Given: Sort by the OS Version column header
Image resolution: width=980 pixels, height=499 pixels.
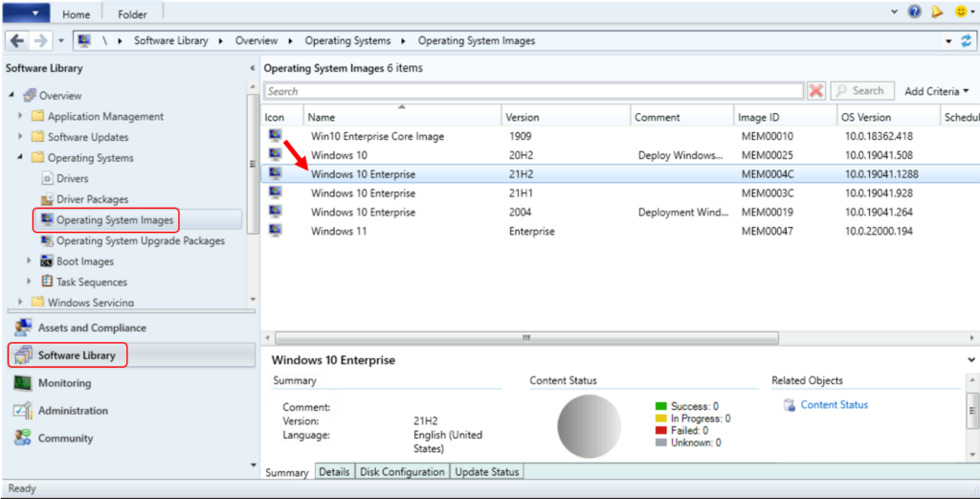Looking at the screenshot, I should [888, 117].
